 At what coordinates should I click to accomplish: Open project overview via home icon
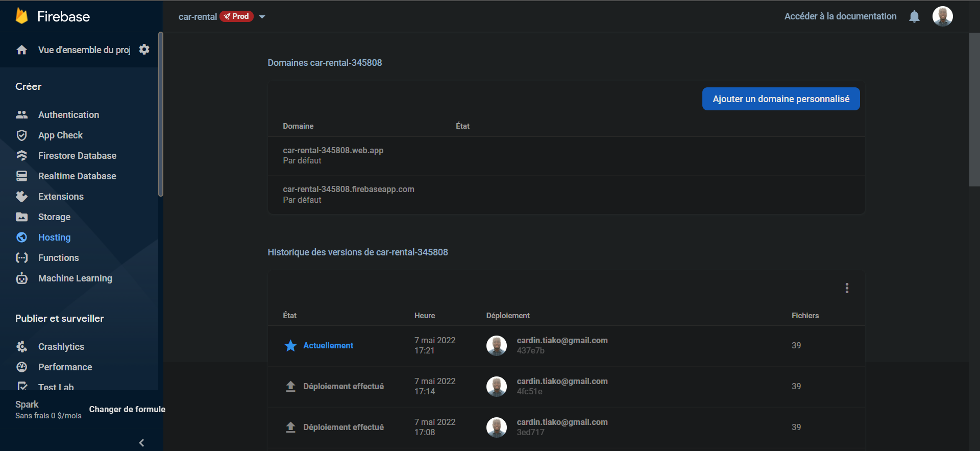point(21,50)
